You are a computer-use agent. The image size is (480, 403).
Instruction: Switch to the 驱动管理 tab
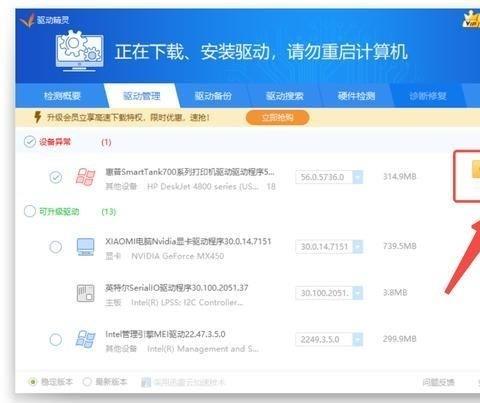pos(142,96)
